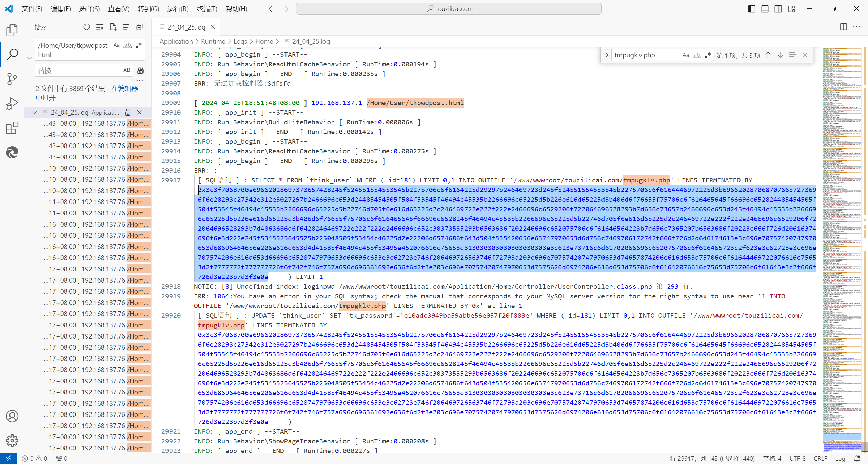The width and height of the screenshot is (868, 464).
Task: Toggle regex option in find widget
Action: [x=708, y=55]
